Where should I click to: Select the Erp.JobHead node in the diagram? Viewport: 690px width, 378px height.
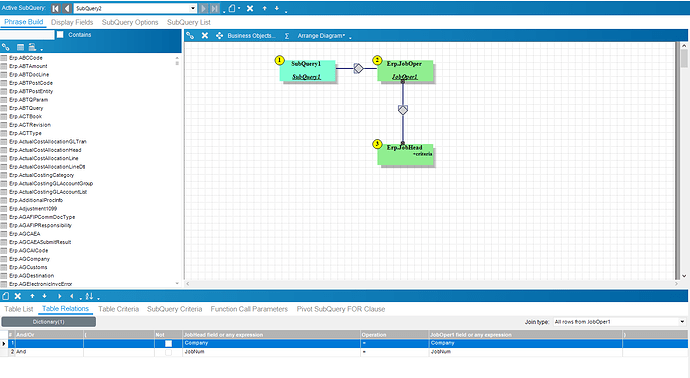click(405, 155)
